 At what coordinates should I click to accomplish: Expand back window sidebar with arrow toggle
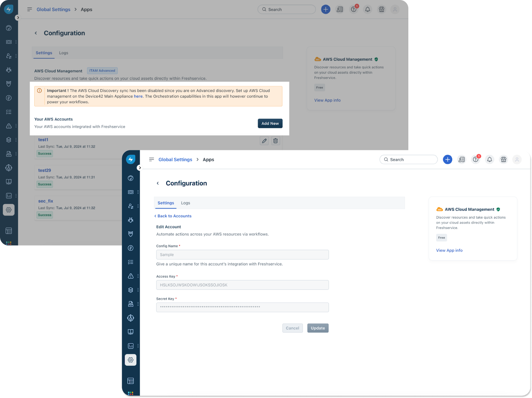(18, 18)
